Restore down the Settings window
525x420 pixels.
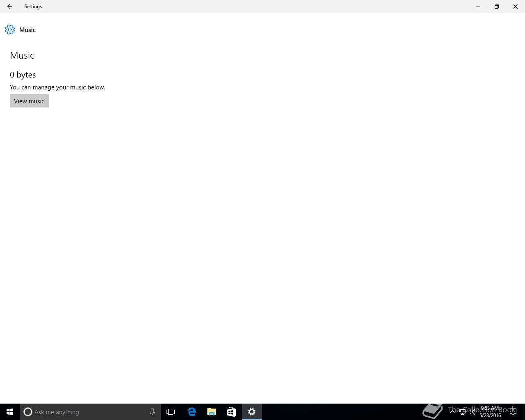point(497,7)
